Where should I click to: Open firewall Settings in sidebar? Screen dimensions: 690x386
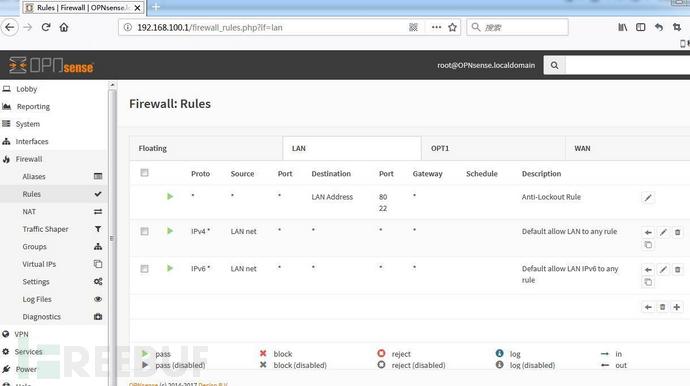pyautogui.click(x=54, y=282)
